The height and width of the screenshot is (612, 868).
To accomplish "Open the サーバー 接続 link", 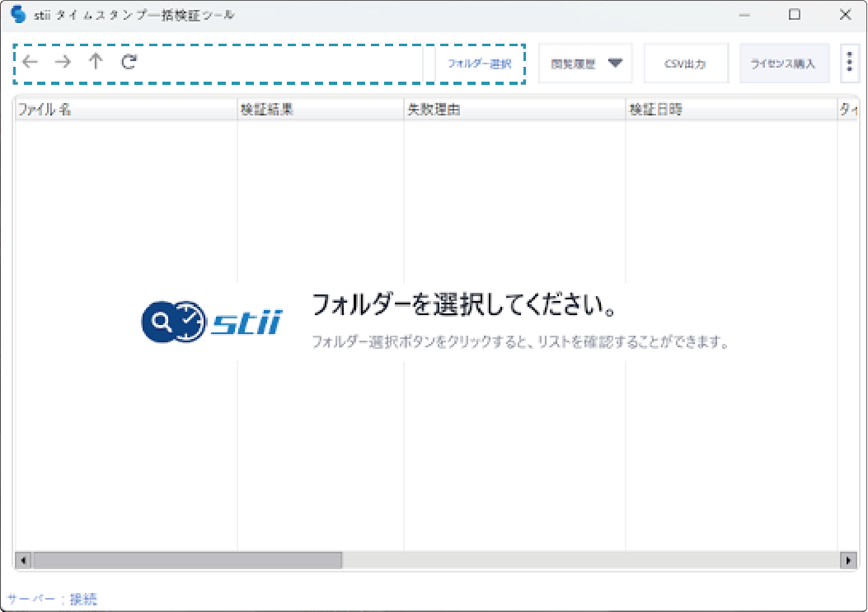I will (x=82, y=599).
